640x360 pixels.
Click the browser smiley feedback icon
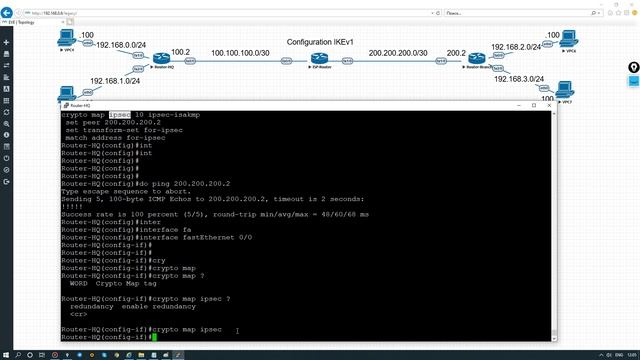tap(634, 13)
